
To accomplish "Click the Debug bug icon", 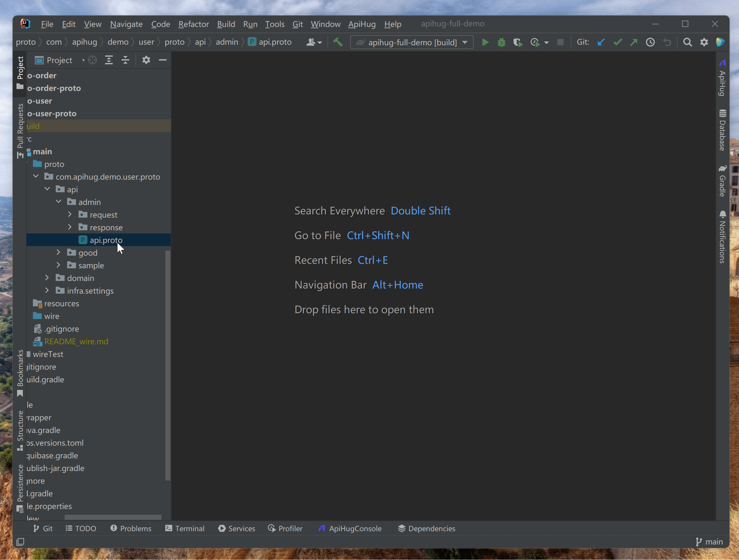I will [x=501, y=42].
